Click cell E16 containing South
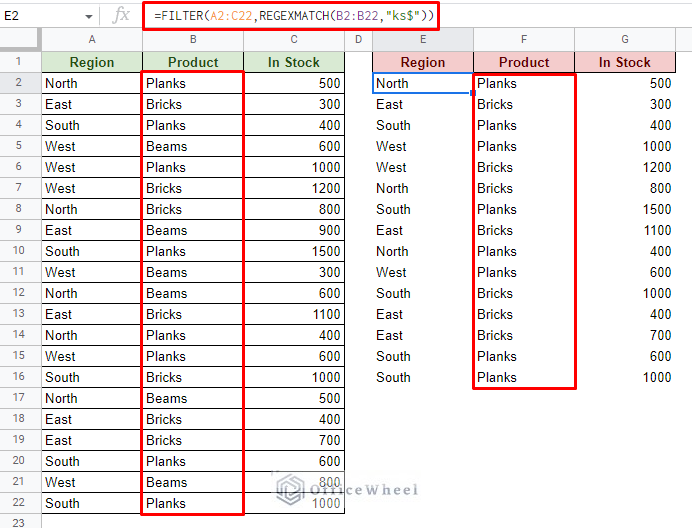Viewport: 692px width, 528px height. (x=423, y=377)
